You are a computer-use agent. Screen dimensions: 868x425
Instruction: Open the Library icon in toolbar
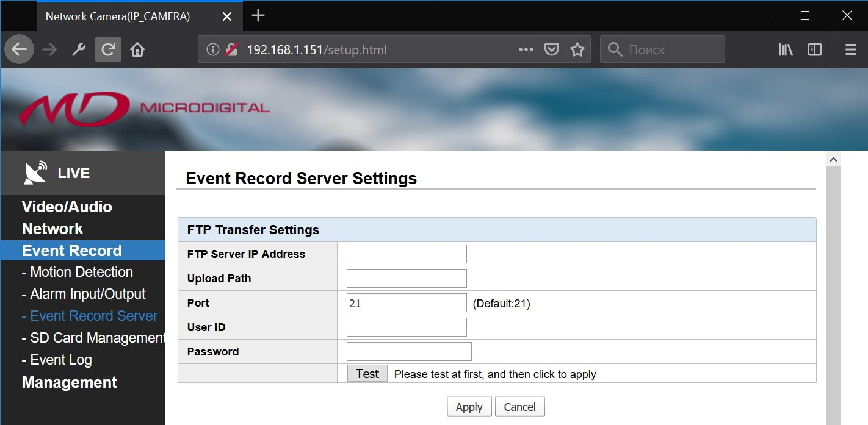(x=786, y=50)
